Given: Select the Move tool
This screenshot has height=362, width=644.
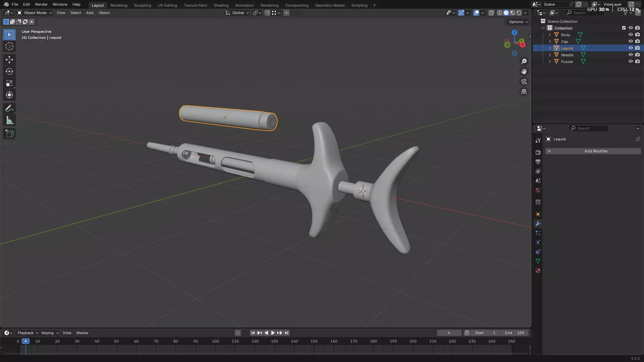Looking at the screenshot, I should click(9, 60).
